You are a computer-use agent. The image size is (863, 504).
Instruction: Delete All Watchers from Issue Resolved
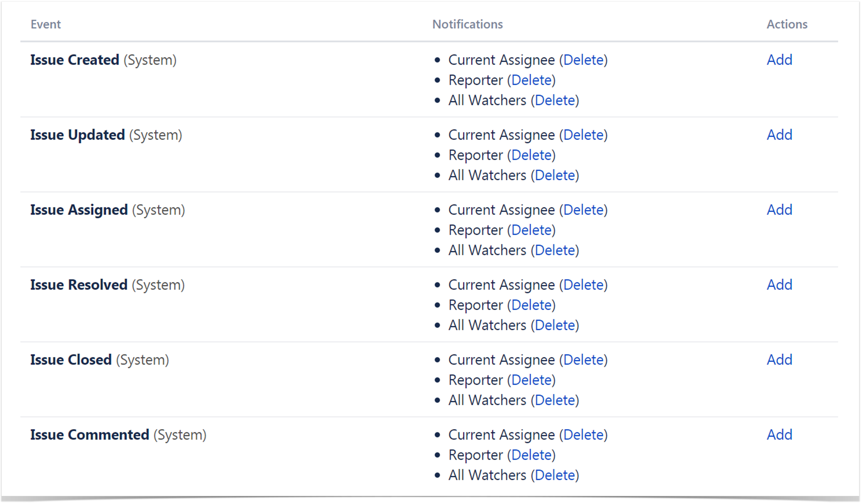point(555,325)
